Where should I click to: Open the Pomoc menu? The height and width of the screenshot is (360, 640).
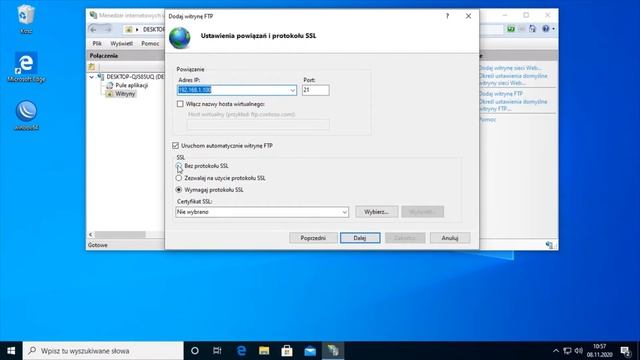[150, 43]
